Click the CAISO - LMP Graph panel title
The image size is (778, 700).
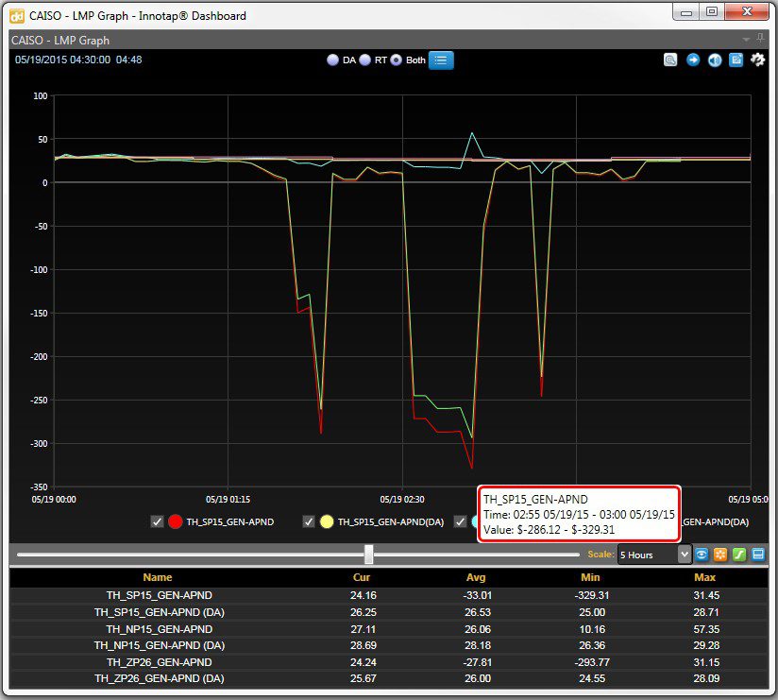60,41
